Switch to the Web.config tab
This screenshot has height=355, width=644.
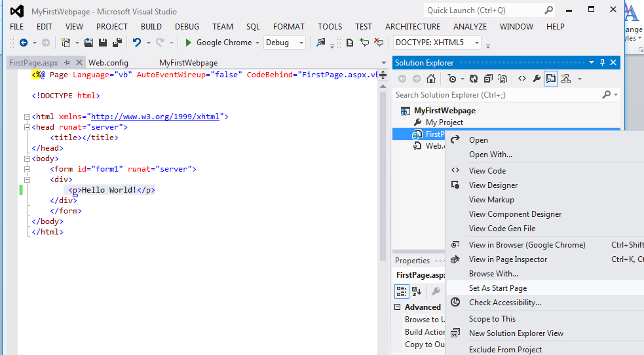pos(109,63)
